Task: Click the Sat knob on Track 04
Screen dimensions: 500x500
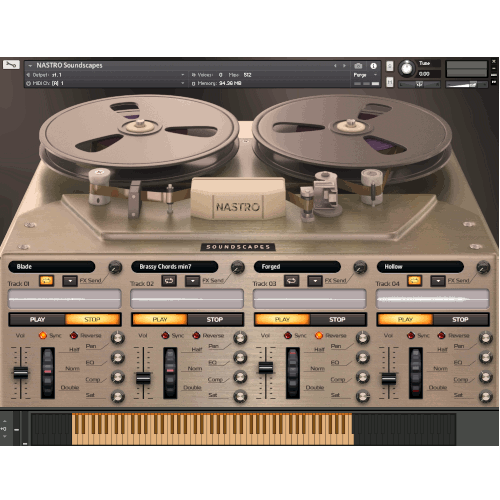Action: click(486, 396)
